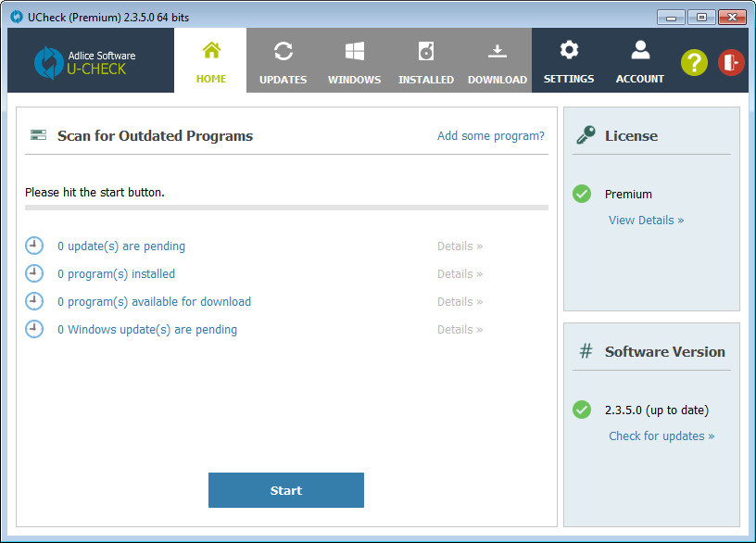Click the clock icon beside programs installed
The width and height of the screenshot is (756, 543).
(34, 273)
